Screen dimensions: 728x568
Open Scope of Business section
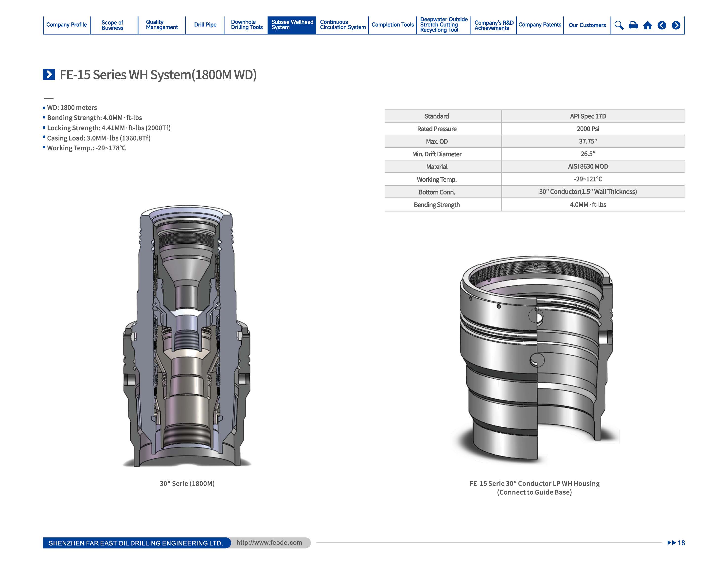coord(112,25)
